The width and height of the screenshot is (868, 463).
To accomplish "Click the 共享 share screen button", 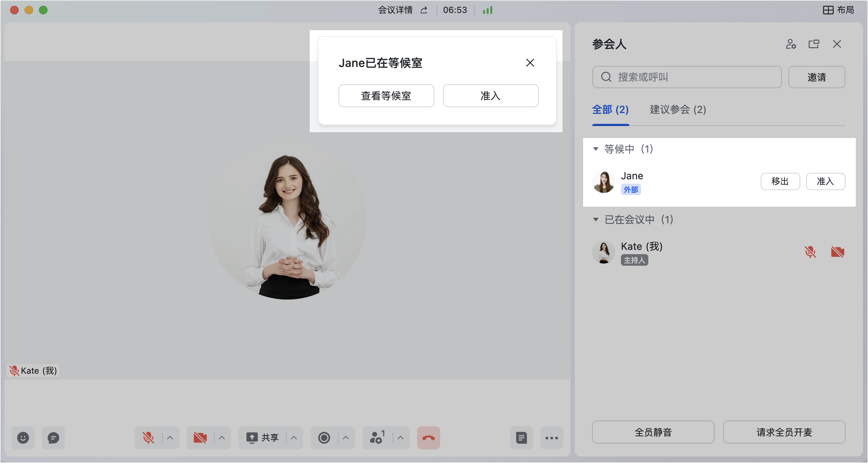I will 263,438.
